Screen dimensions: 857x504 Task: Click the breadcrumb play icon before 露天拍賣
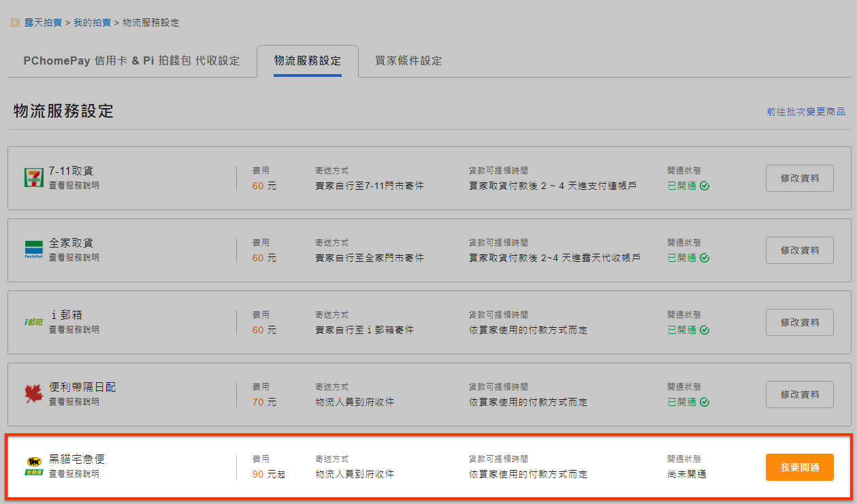coord(15,23)
